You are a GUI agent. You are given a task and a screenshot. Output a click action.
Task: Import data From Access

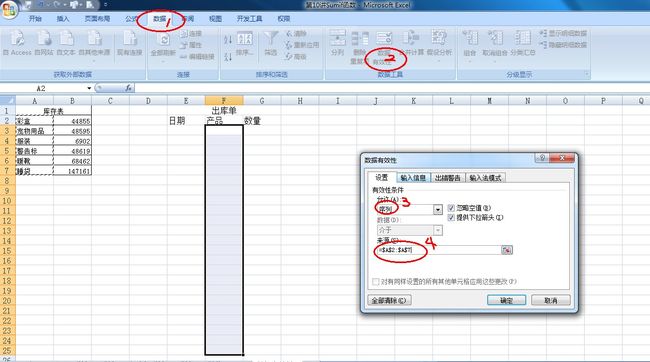tap(17, 43)
